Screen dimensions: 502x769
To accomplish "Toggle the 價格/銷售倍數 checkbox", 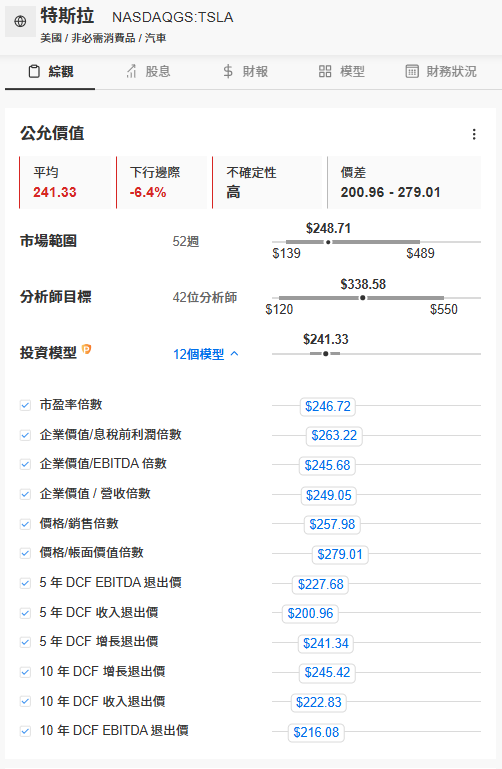I will click(x=25, y=524).
